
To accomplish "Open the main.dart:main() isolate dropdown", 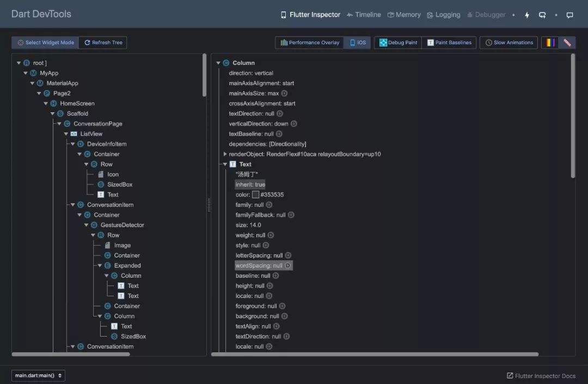I will pyautogui.click(x=38, y=375).
